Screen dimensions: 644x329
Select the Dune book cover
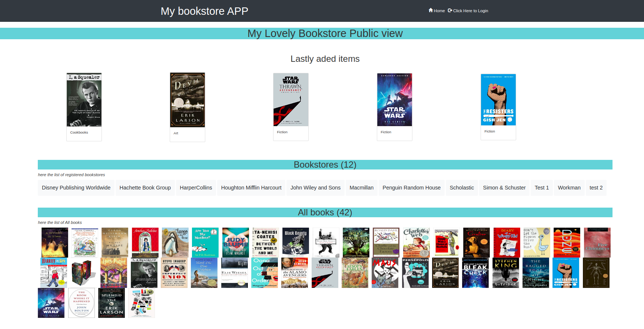pyautogui.click(x=567, y=242)
